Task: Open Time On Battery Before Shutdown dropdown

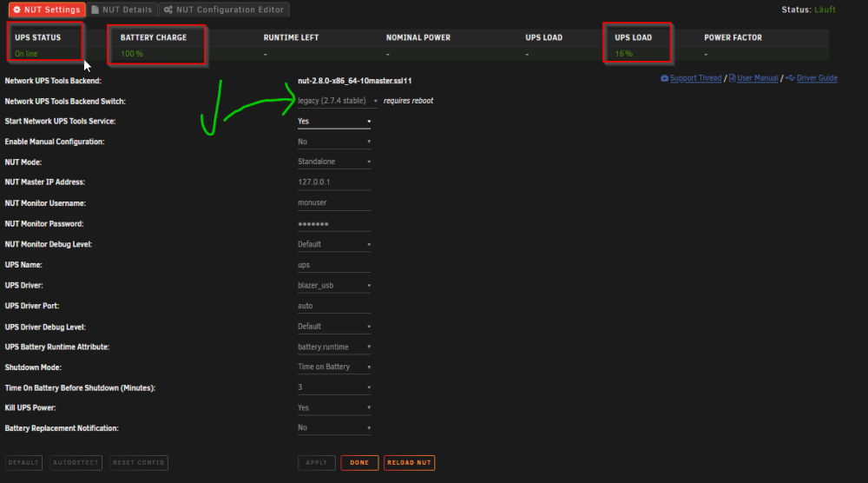Action: tap(334, 387)
